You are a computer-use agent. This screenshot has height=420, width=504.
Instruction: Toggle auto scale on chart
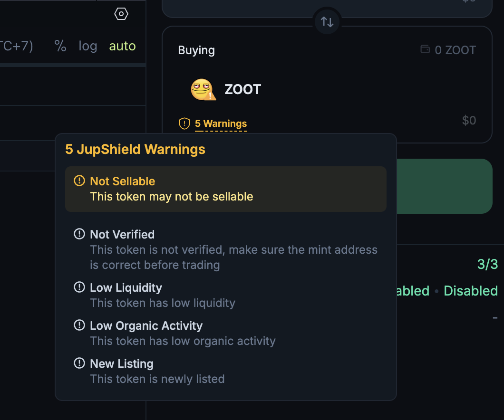[x=123, y=46]
